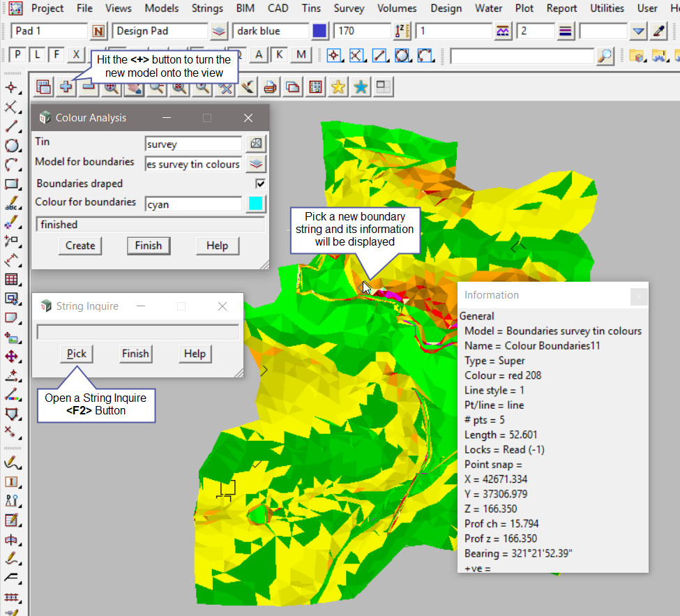680x616 pixels.
Task: Toggle the Boundaries draped checkbox
Action: 261,184
